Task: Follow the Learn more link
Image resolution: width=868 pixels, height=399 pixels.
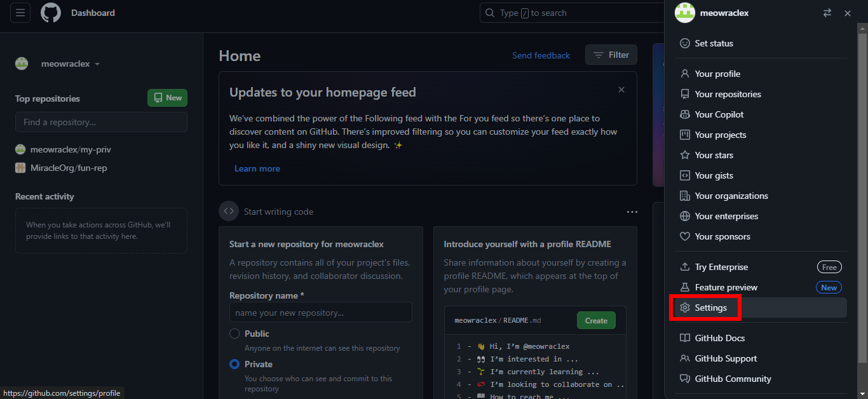Action: pos(257,168)
